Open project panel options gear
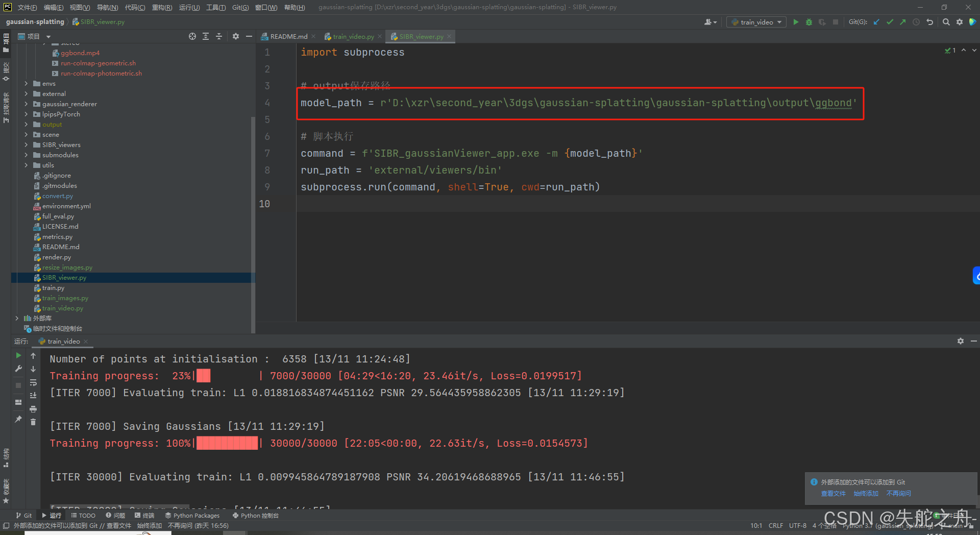Viewport: 980px width, 535px height. pyautogui.click(x=236, y=36)
